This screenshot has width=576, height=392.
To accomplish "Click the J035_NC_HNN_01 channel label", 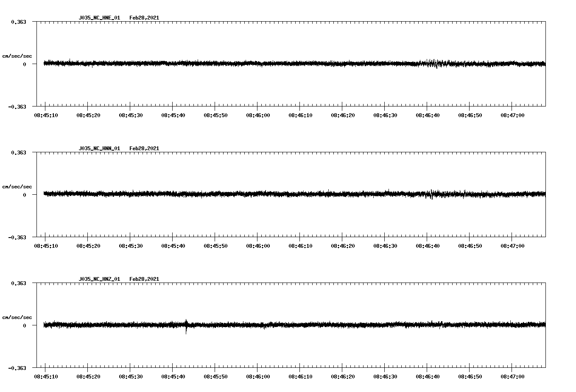I will (x=99, y=148).
